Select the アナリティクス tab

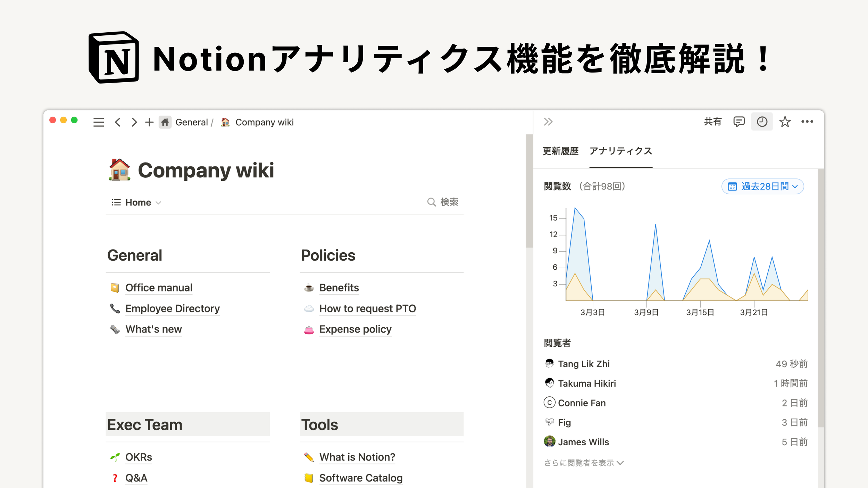tap(621, 151)
